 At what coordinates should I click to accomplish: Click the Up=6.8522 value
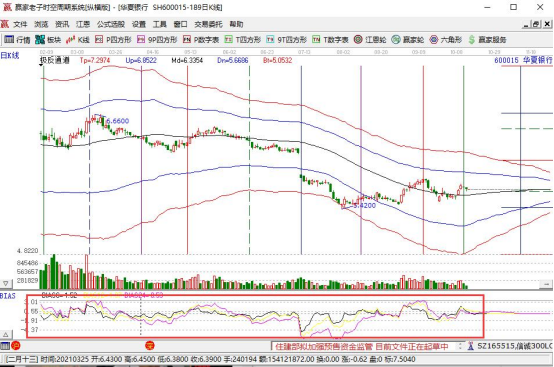coord(141,60)
